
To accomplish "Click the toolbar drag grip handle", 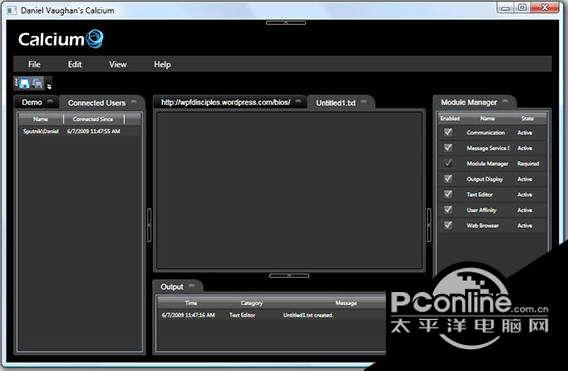I will [16, 83].
